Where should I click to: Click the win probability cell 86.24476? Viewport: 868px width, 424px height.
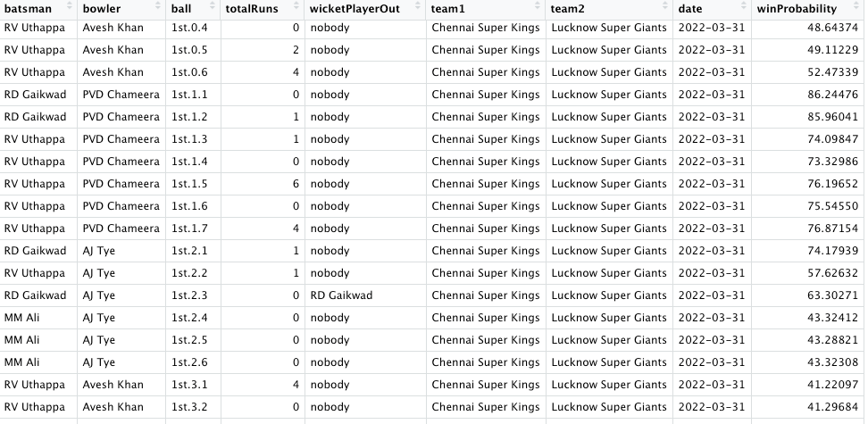pyautogui.click(x=830, y=95)
